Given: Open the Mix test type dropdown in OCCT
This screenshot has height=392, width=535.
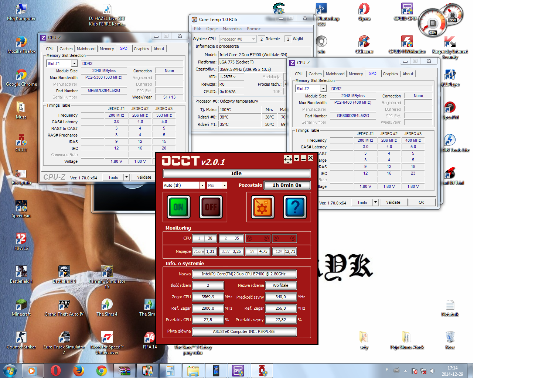Looking at the screenshot, I should 225,185.
